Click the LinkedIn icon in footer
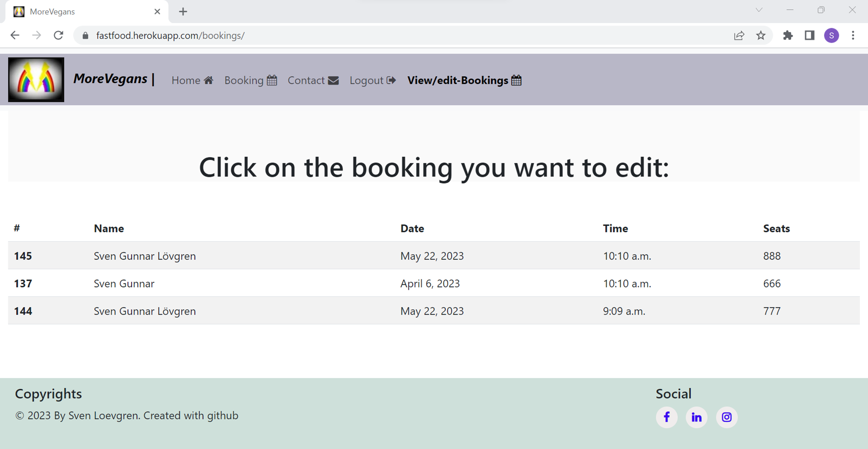This screenshot has height=449, width=868. point(697,417)
